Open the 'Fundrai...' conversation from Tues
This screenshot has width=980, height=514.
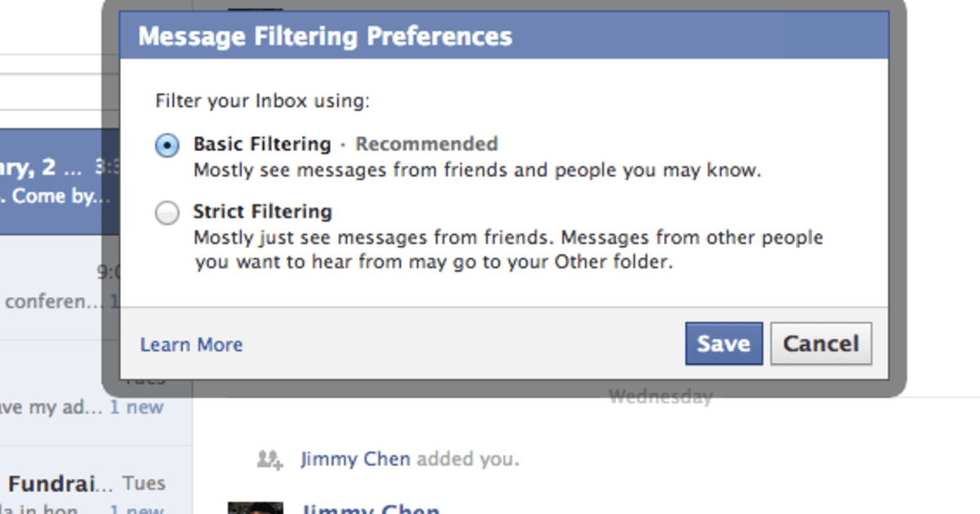[x=61, y=484]
